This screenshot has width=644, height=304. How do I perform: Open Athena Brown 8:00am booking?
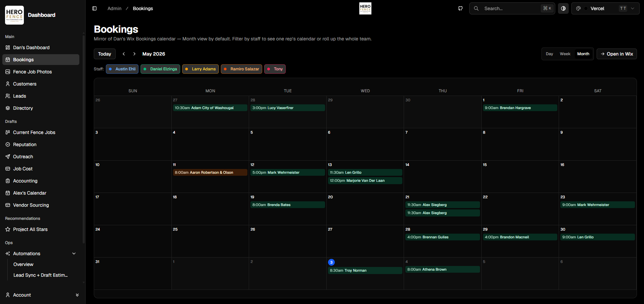pos(443,269)
